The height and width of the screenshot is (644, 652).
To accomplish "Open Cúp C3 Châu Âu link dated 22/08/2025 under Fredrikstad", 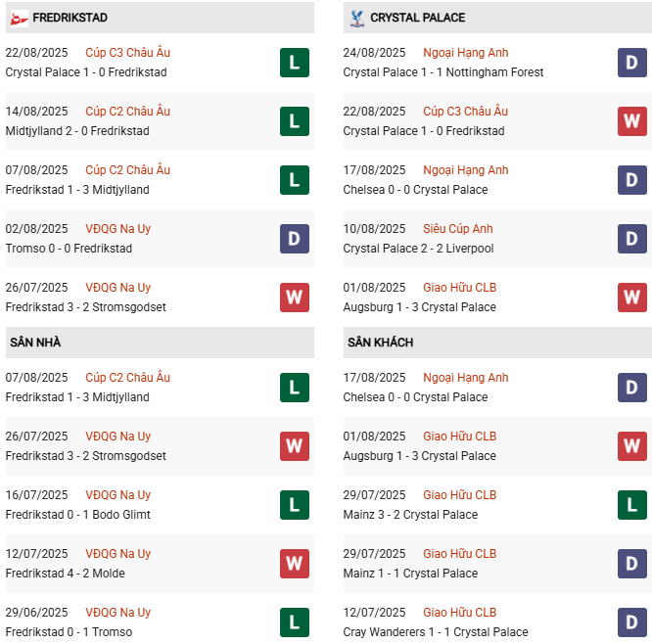I will tap(127, 53).
